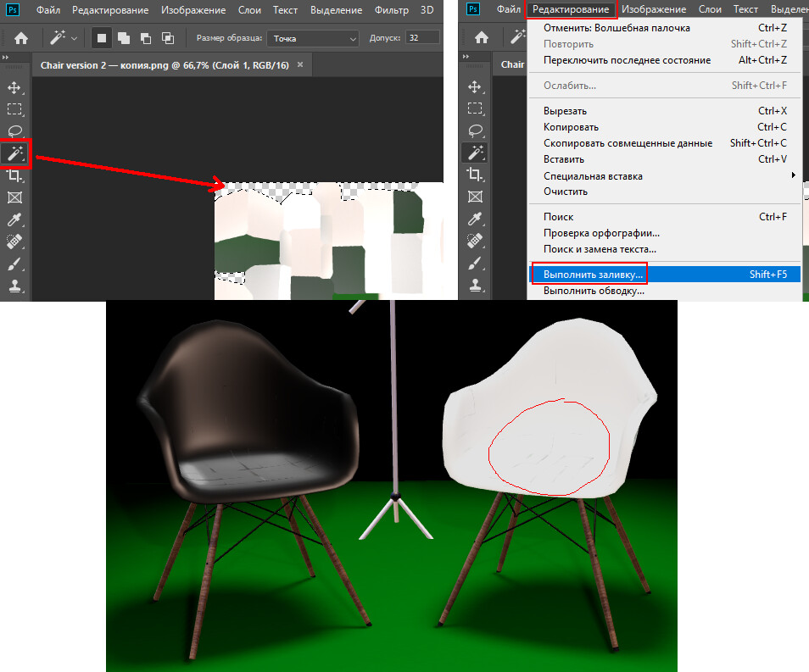This screenshot has width=809, height=672.
Task: Expand the toolbar double-arrow in left window
Action: tap(5, 58)
